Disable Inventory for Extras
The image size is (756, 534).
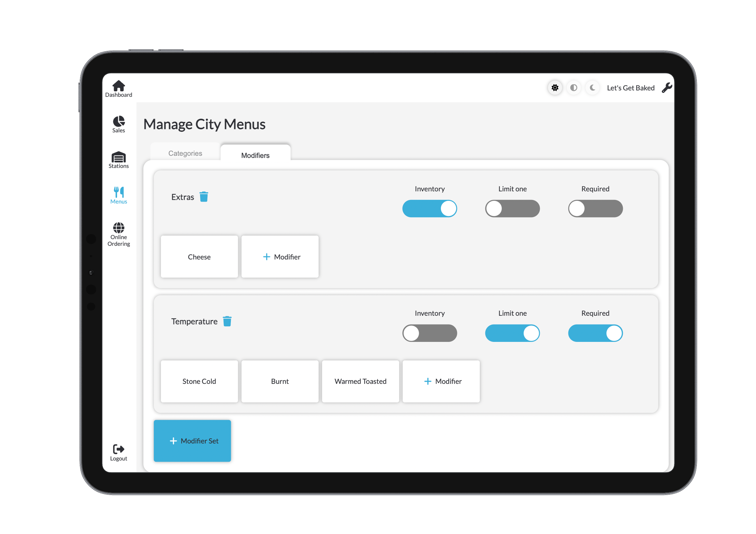pos(430,208)
